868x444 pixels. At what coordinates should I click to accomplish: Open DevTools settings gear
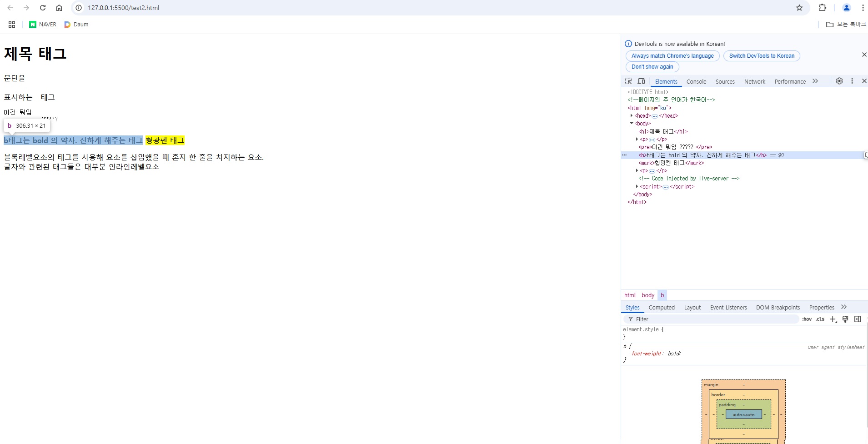coord(839,81)
